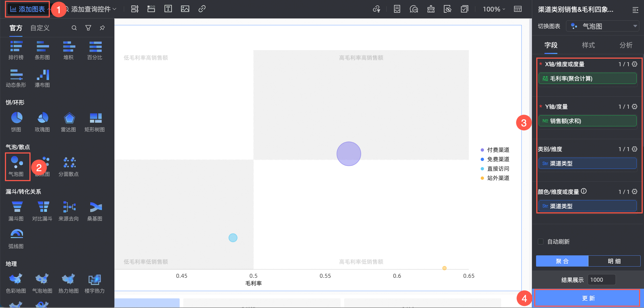Click the insert image toolbar icon
Image resolution: width=644 pixels, height=308 pixels.
pyautogui.click(x=185, y=9)
